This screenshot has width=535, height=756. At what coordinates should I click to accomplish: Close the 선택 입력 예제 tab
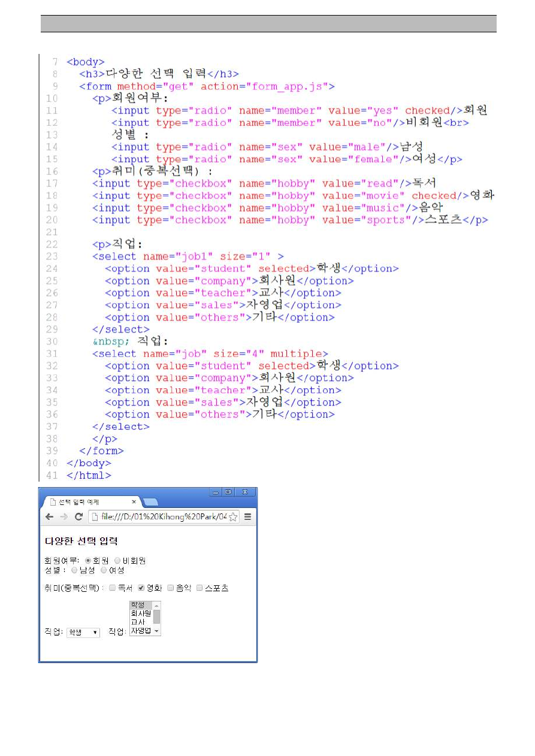pos(134,502)
